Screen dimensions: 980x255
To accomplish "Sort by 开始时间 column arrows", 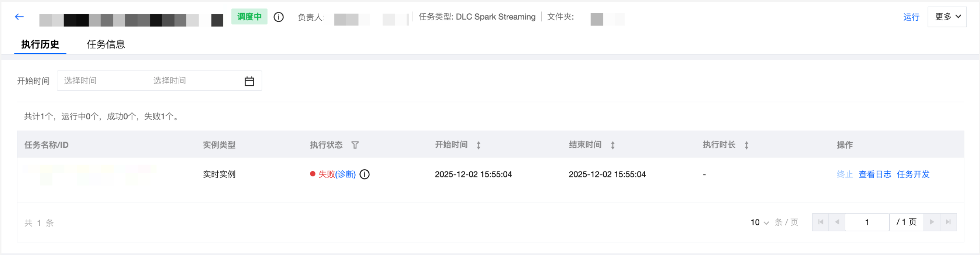I will coord(479,145).
